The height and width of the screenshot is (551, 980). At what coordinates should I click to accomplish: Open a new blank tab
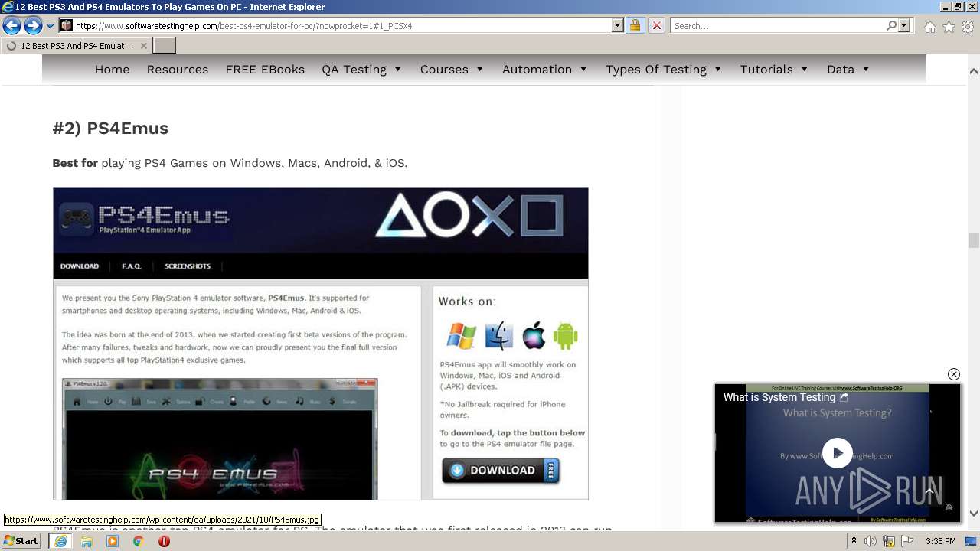165,45
